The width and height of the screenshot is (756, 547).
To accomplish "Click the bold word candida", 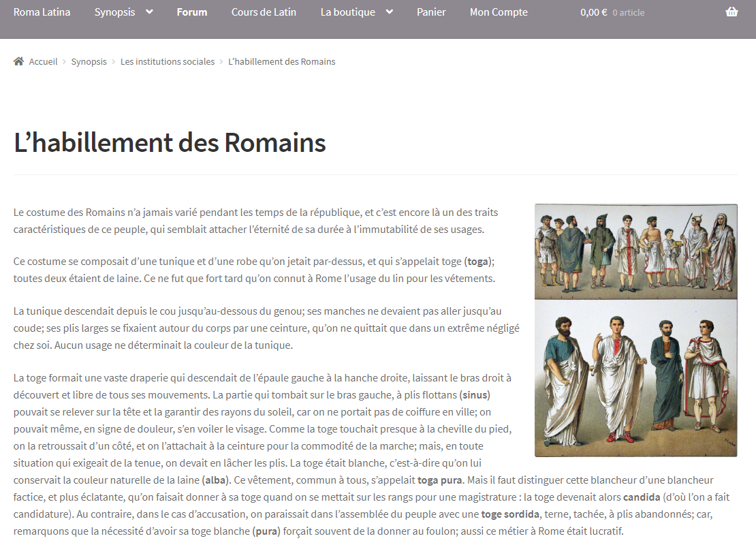I will point(642,497).
